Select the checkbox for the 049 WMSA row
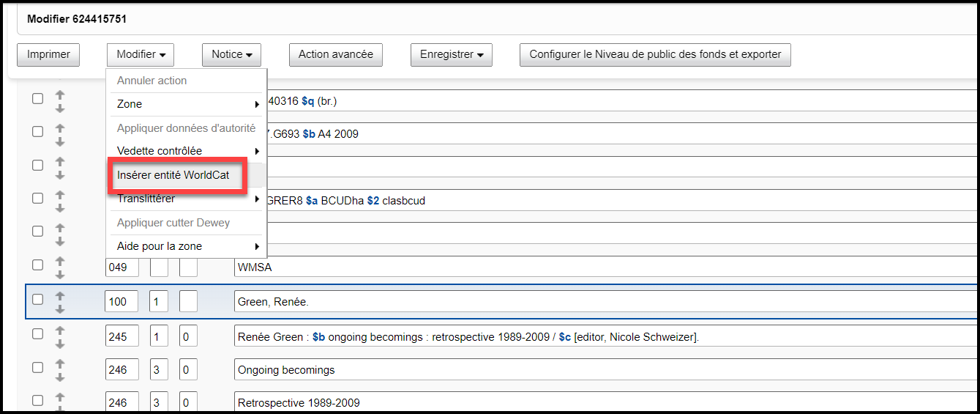The height and width of the screenshot is (414, 980). click(37, 265)
